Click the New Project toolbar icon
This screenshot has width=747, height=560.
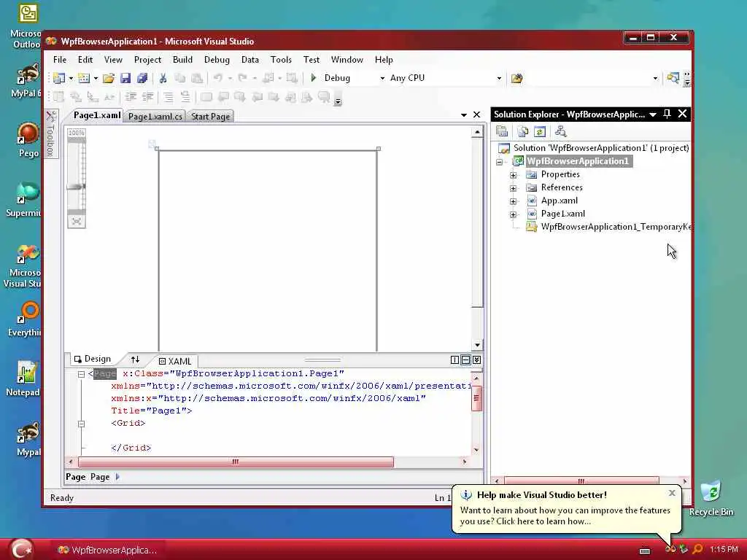(59, 78)
